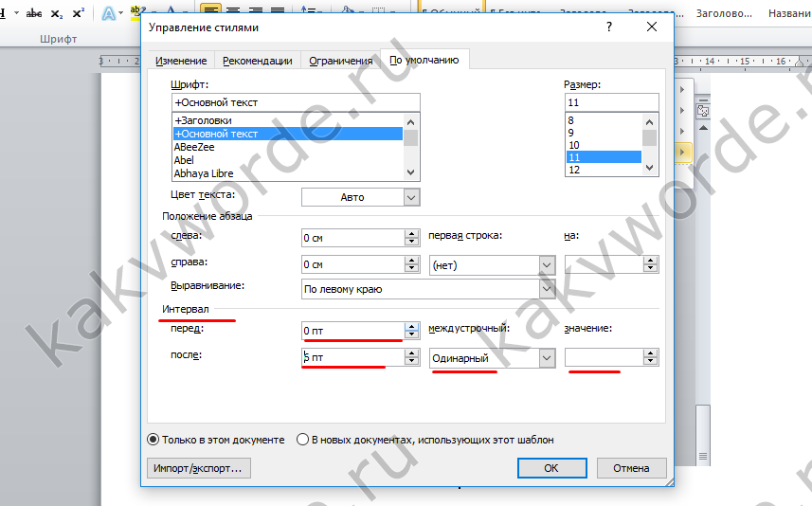Open the text effects glowing A icon

(x=108, y=13)
